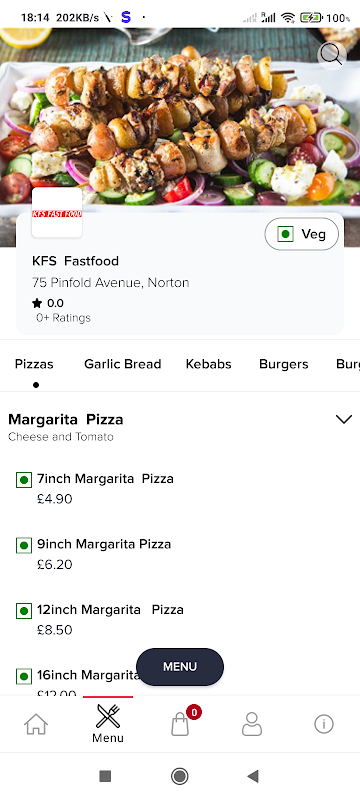The image size is (360, 800).
Task: Click the floating MENU button
Action: coord(180,666)
